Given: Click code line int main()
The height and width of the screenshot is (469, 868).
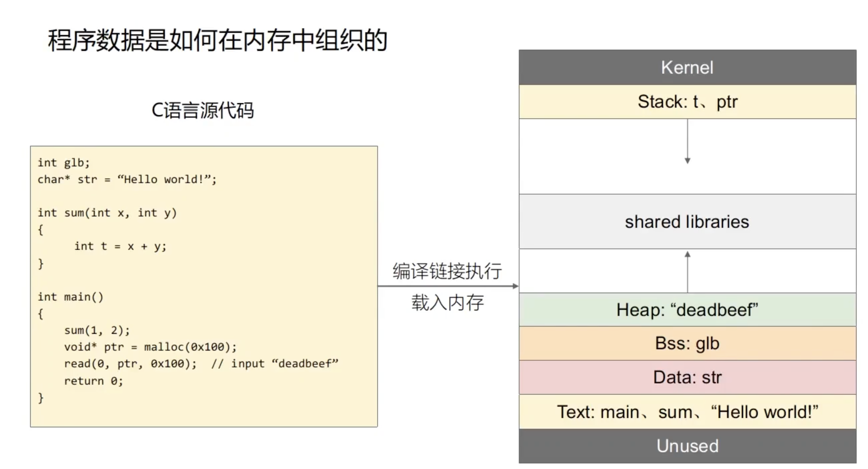Looking at the screenshot, I should [x=70, y=297].
